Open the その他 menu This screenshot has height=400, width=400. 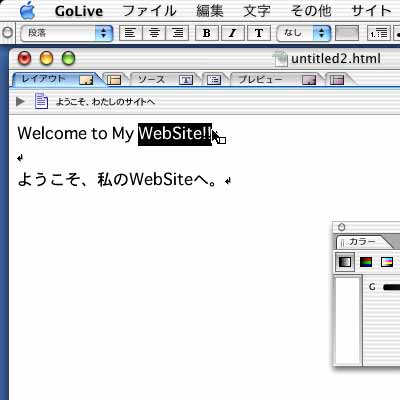[x=311, y=11]
